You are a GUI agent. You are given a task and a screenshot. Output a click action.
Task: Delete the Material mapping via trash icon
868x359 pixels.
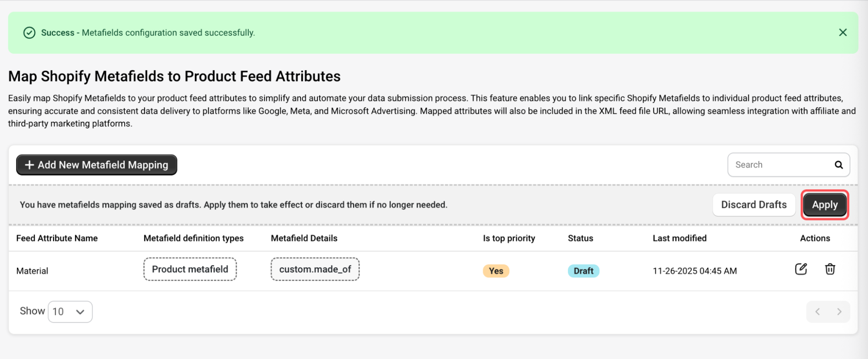point(830,269)
